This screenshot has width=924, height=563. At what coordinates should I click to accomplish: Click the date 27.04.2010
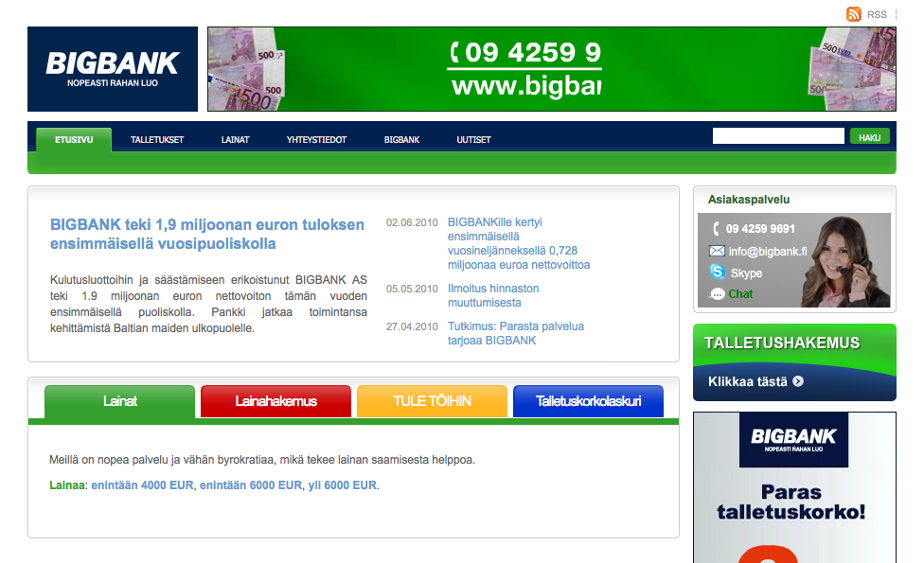point(412,326)
